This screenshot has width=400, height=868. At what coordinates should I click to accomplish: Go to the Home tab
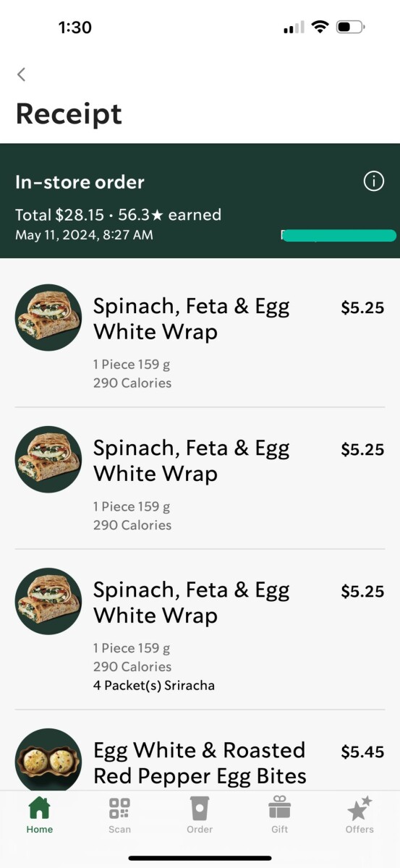40,815
